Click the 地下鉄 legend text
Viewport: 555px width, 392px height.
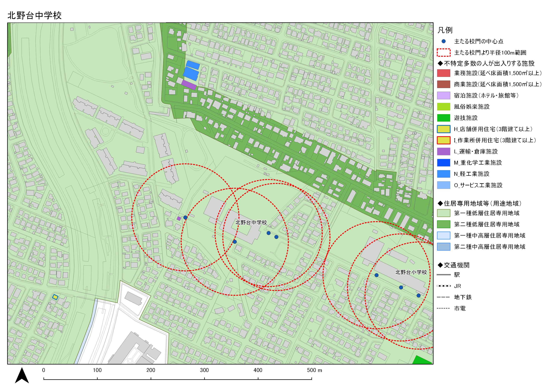click(x=463, y=297)
